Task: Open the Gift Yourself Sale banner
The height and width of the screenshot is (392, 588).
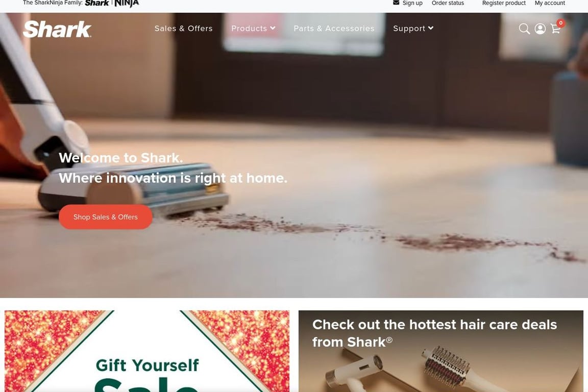Action: [147, 351]
